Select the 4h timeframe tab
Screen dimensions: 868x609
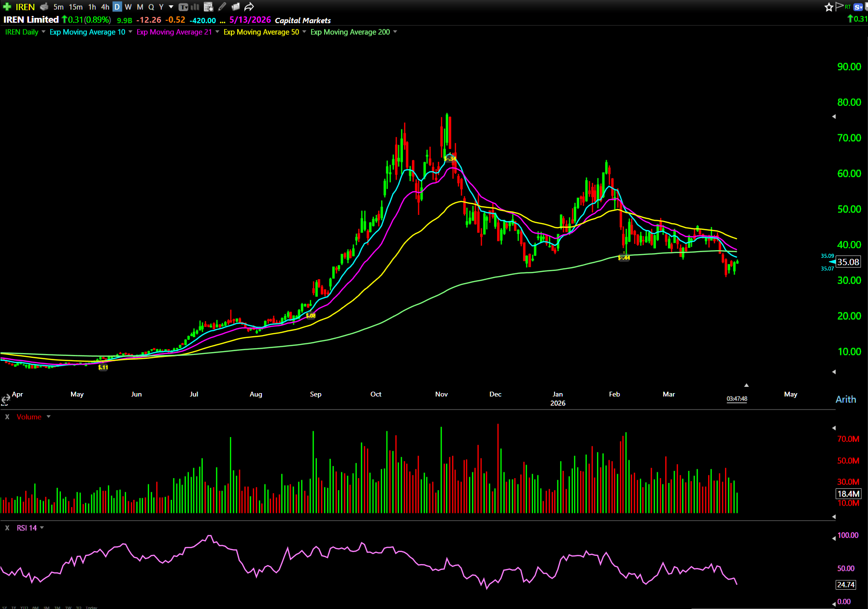click(x=105, y=7)
